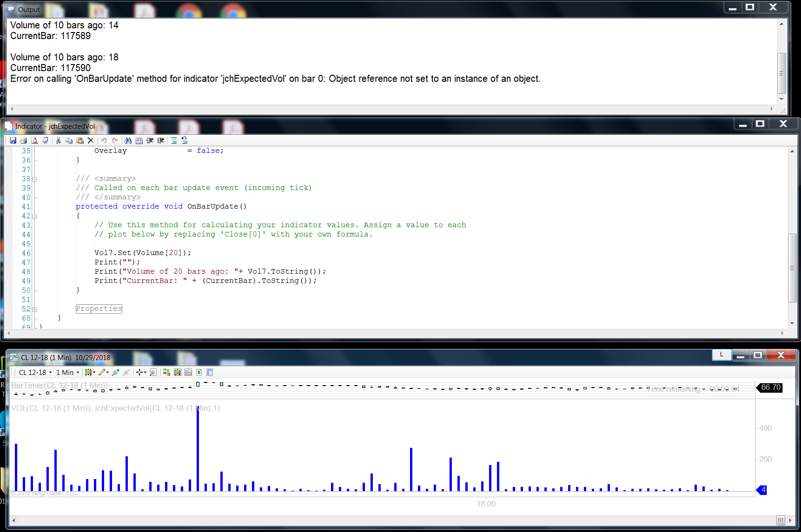Click the 400 volume axis label

click(765, 428)
